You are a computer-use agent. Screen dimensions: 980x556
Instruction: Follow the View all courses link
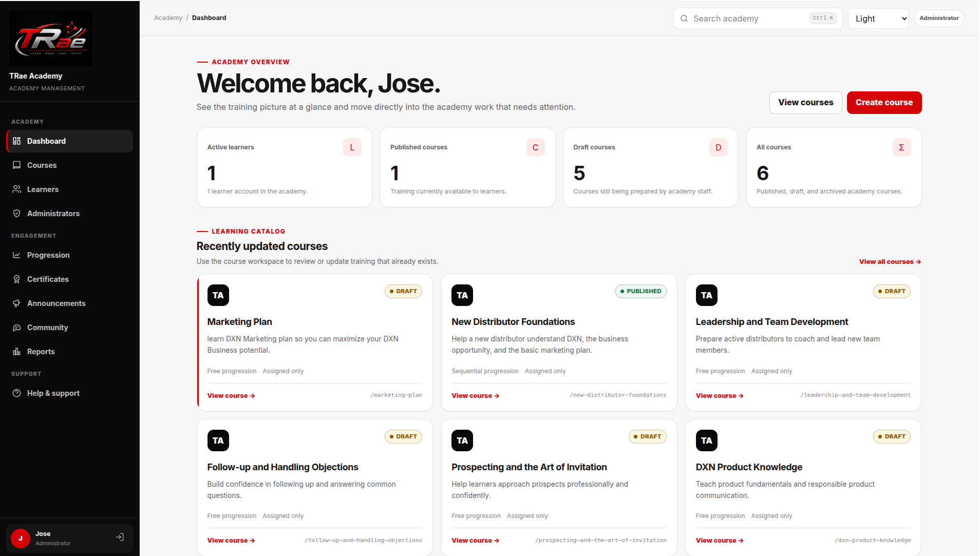pos(890,262)
